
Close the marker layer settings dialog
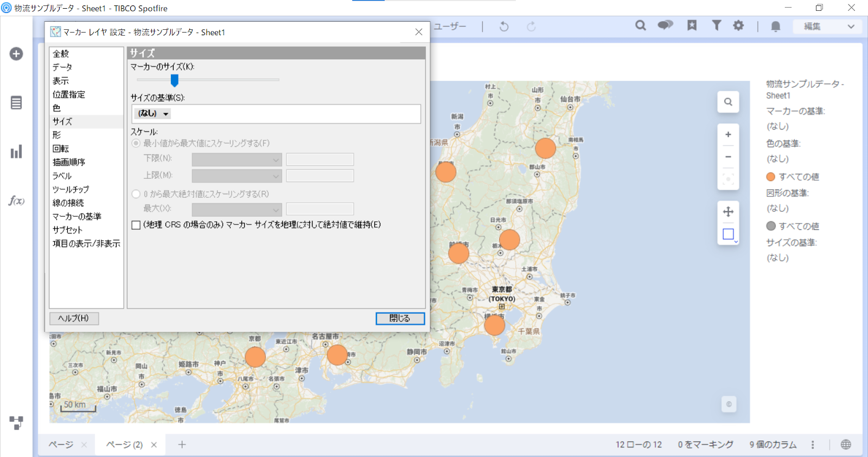pyautogui.click(x=419, y=32)
